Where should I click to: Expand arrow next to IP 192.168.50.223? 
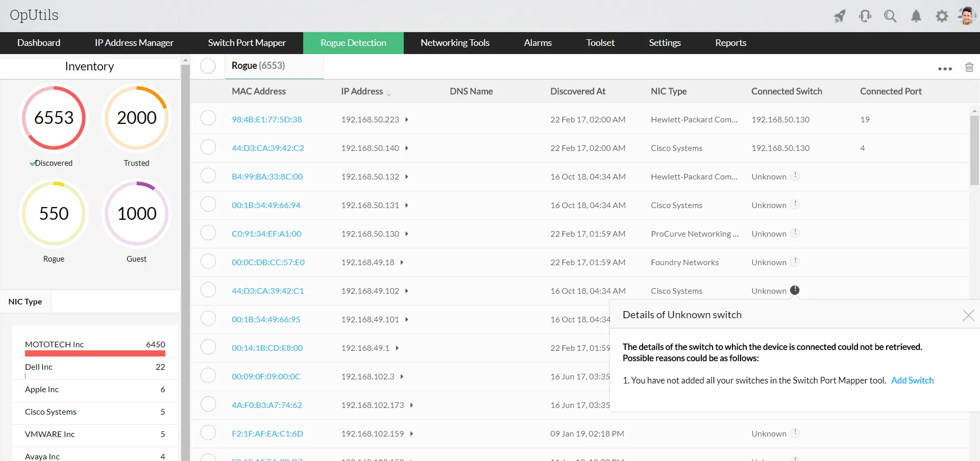[x=407, y=120]
